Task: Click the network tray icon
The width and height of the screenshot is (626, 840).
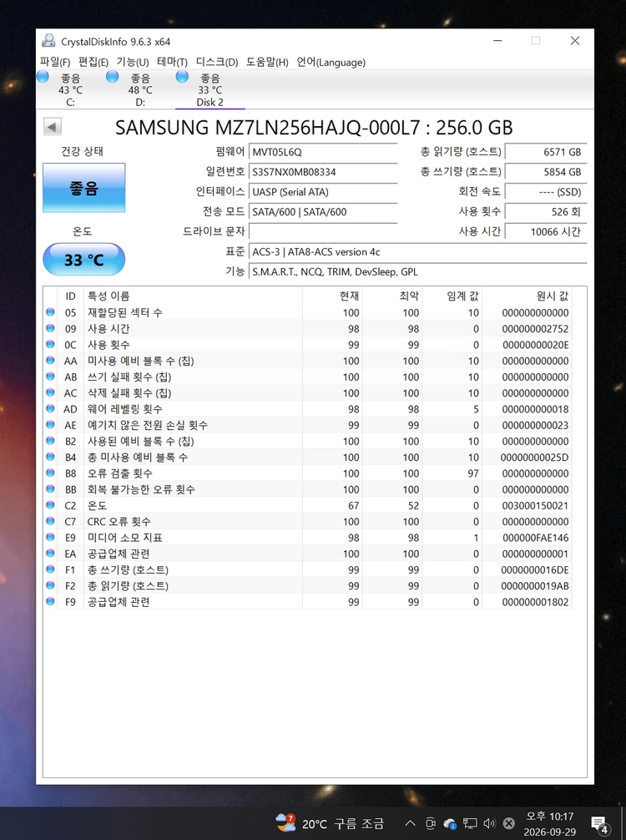Action: [x=470, y=823]
